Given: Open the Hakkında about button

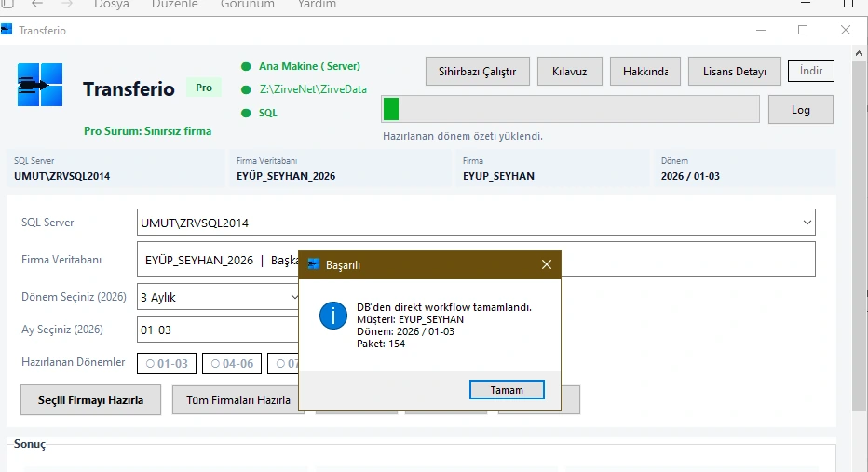Looking at the screenshot, I should 644,72.
